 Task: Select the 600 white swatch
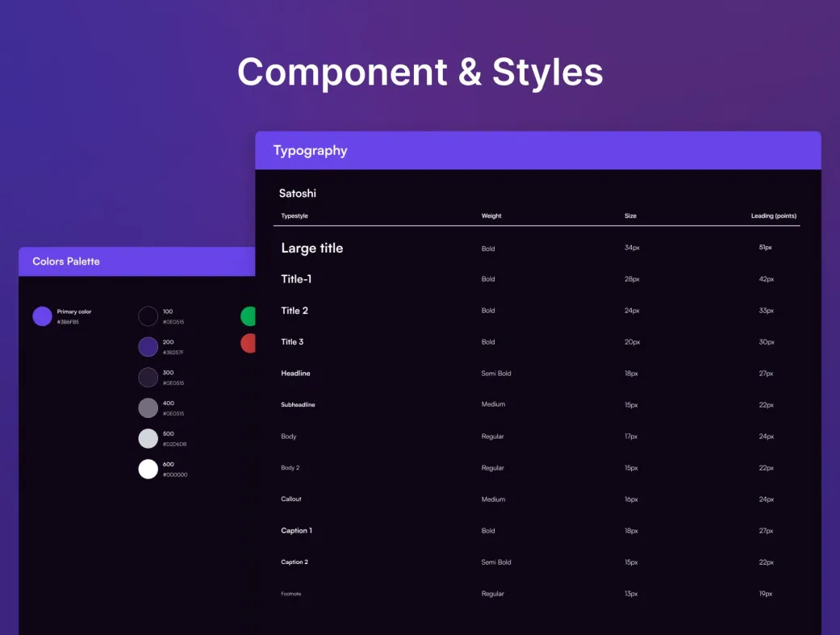click(x=148, y=469)
